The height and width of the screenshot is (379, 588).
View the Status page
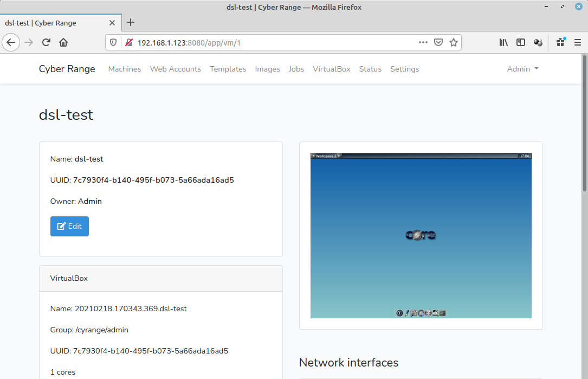pos(370,69)
